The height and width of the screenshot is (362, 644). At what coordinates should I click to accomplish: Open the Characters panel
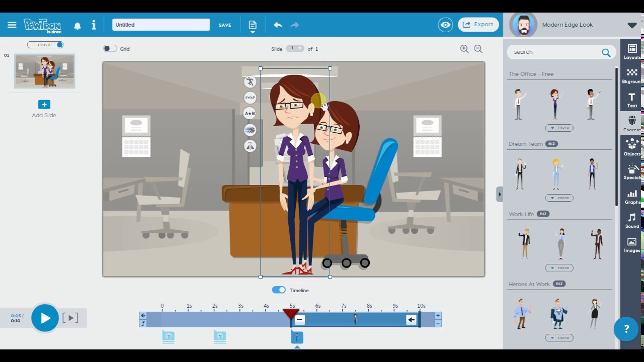(632, 124)
